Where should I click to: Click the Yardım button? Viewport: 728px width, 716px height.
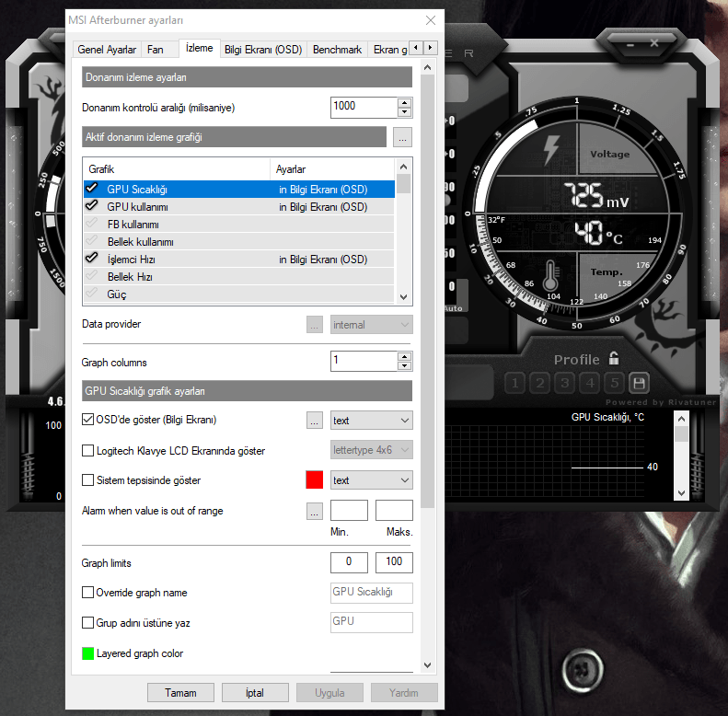(404, 693)
